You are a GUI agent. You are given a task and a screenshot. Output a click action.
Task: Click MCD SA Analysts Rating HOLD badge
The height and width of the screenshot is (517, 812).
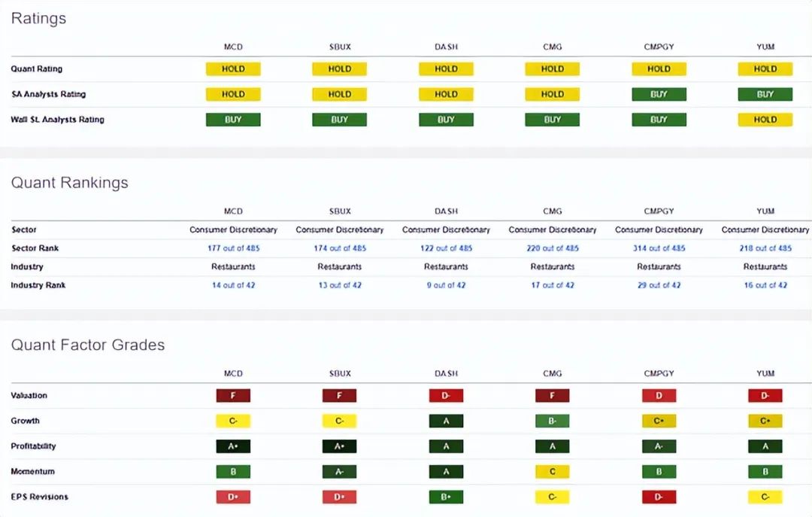tap(233, 94)
